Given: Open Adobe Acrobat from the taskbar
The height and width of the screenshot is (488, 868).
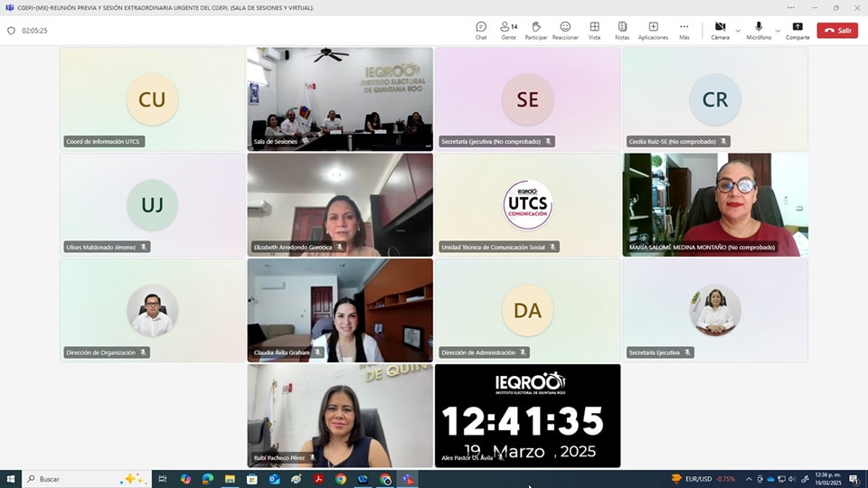Looking at the screenshot, I should [x=319, y=479].
